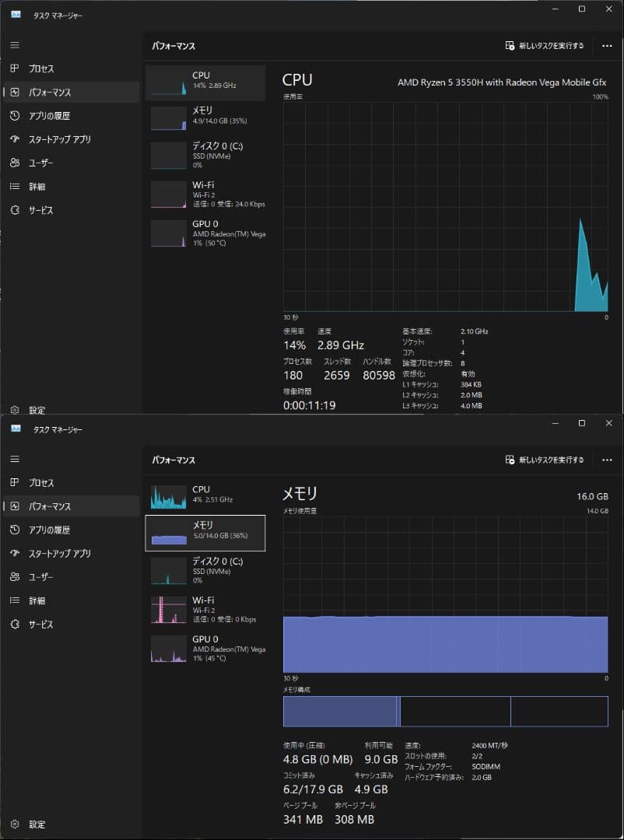The height and width of the screenshot is (840, 624).
Task: Open 設定 in the CPU graph window
Action: pos(37,410)
